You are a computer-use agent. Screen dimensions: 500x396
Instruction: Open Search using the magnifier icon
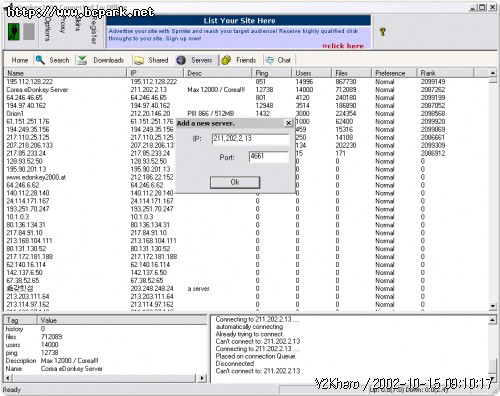click(x=40, y=60)
